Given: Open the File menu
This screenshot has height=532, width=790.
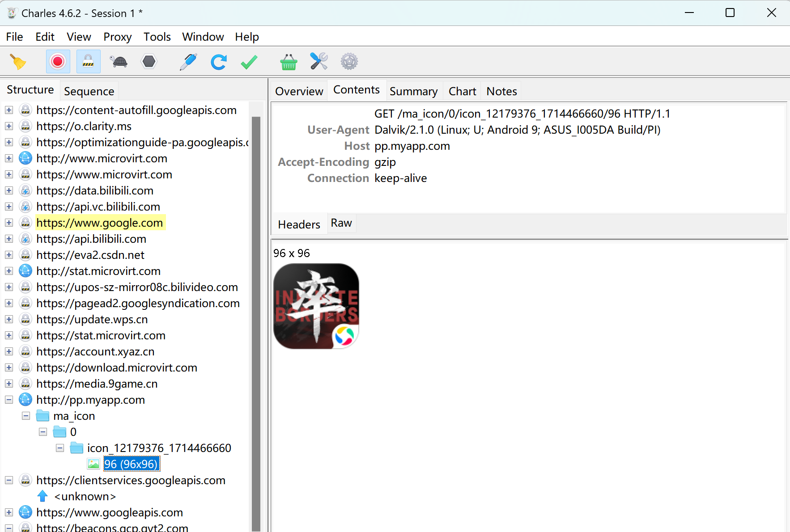Looking at the screenshot, I should (x=14, y=37).
